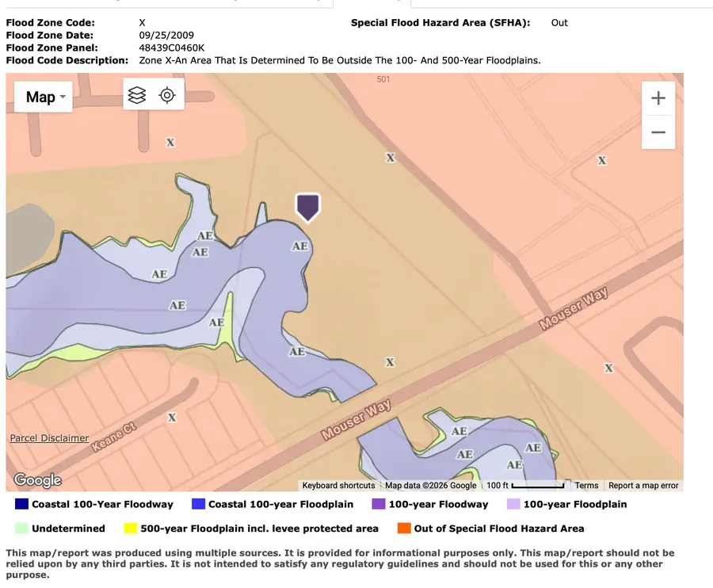Zoom in with the plus button
The width and height of the screenshot is (713, 588).
pos(658,99)
